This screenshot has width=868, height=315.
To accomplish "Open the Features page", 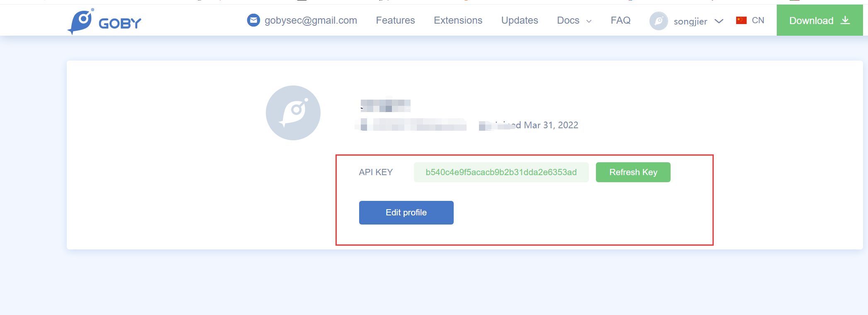I will 395,20.
